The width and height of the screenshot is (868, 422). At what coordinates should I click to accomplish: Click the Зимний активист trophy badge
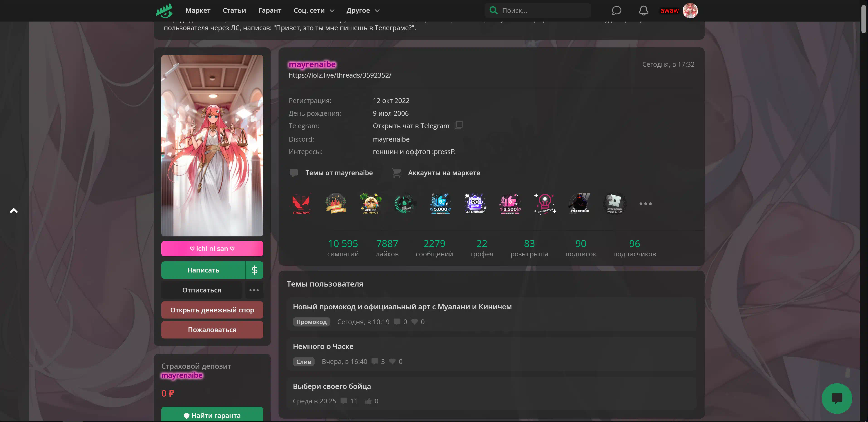pyautogui.click(x=336, y=204)
